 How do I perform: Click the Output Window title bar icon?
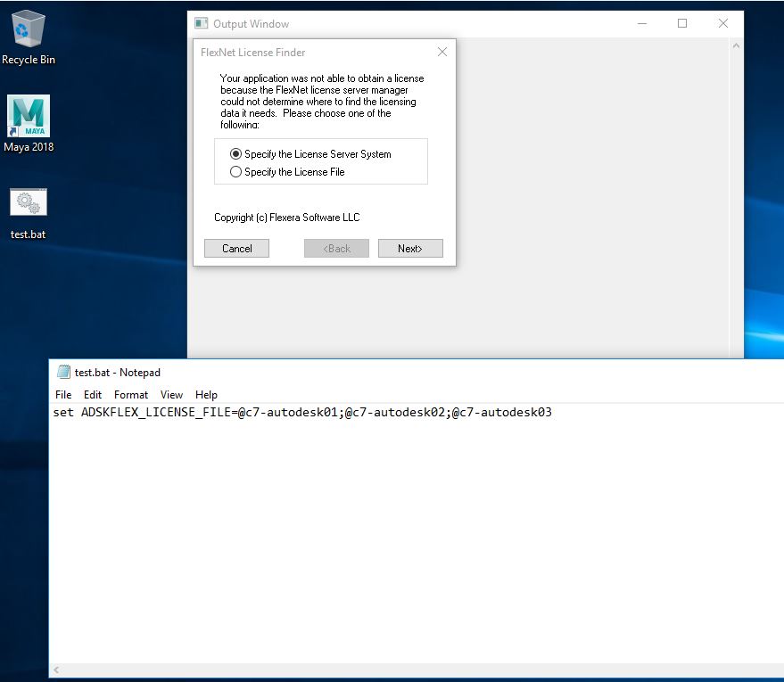tap(201, 23)
